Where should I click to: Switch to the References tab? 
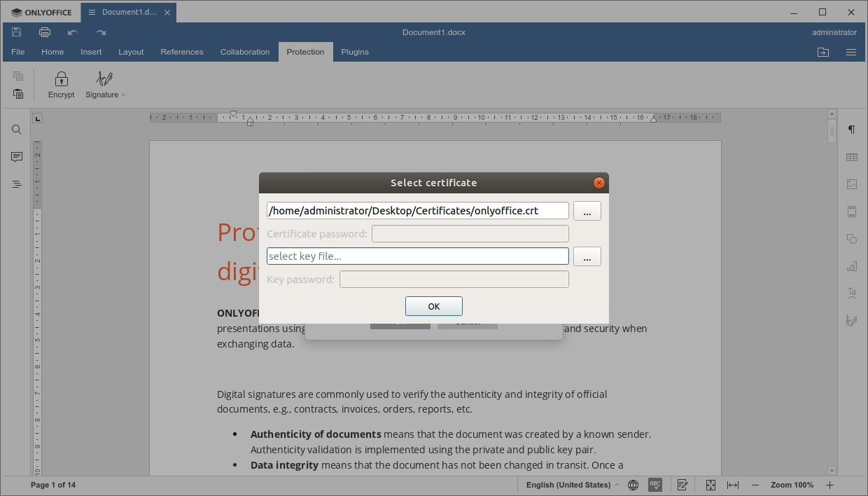click(181, 51)
